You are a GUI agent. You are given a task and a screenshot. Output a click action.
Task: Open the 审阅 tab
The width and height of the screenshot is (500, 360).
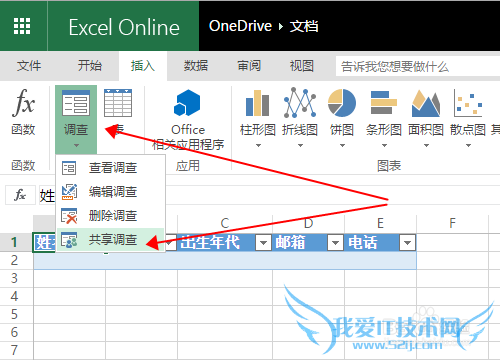tap(249, 66)
